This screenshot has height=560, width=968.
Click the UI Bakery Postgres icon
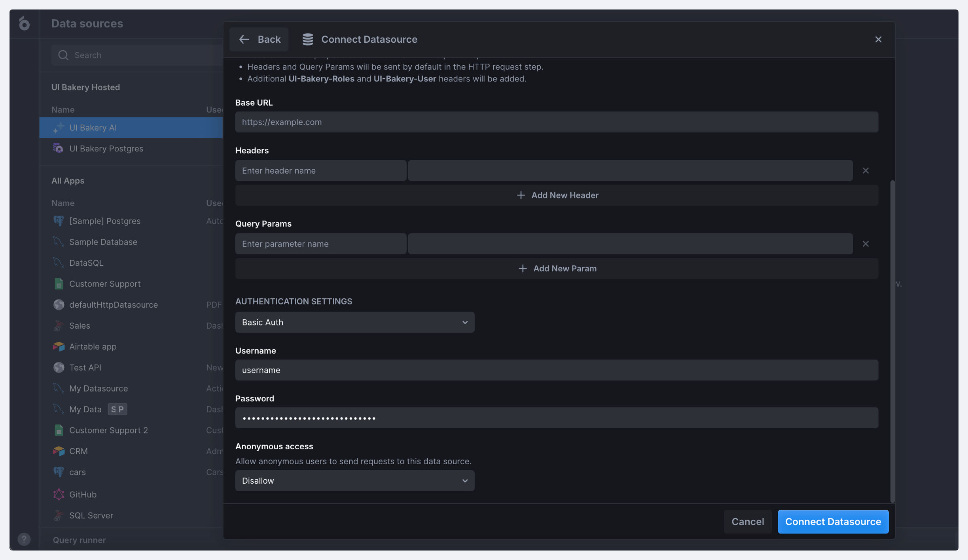click(58, 148)
